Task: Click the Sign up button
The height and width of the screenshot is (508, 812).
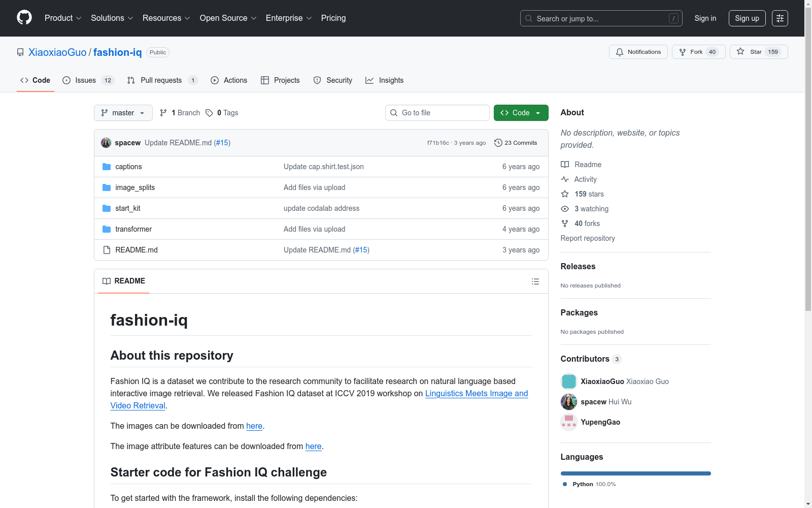Action: 747,18
